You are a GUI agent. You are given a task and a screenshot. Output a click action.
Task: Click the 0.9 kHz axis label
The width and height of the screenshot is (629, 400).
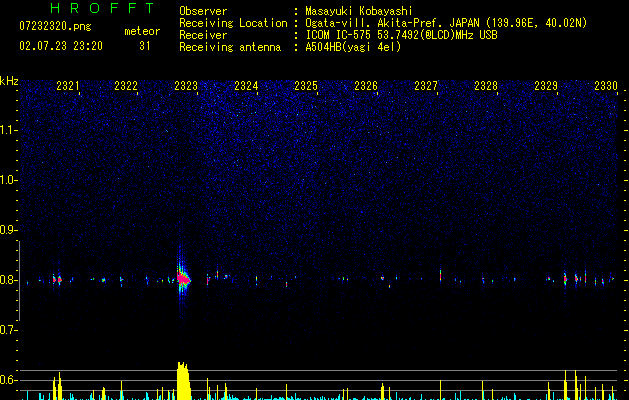(x=8, y=230)
